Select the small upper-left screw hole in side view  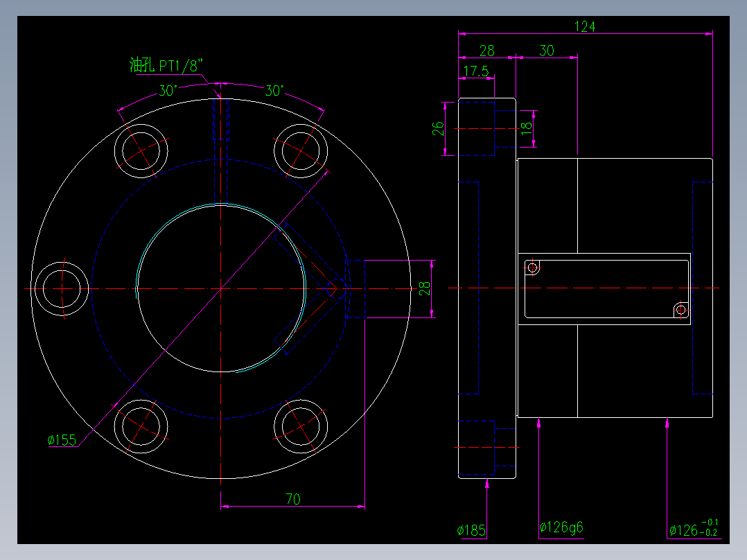(x=533, y=268)
